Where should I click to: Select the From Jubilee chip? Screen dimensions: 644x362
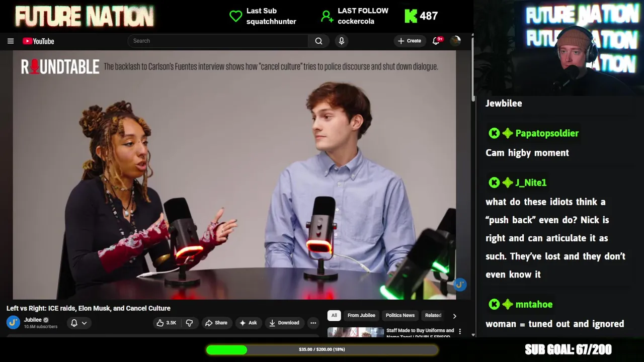tap(361, 315)
